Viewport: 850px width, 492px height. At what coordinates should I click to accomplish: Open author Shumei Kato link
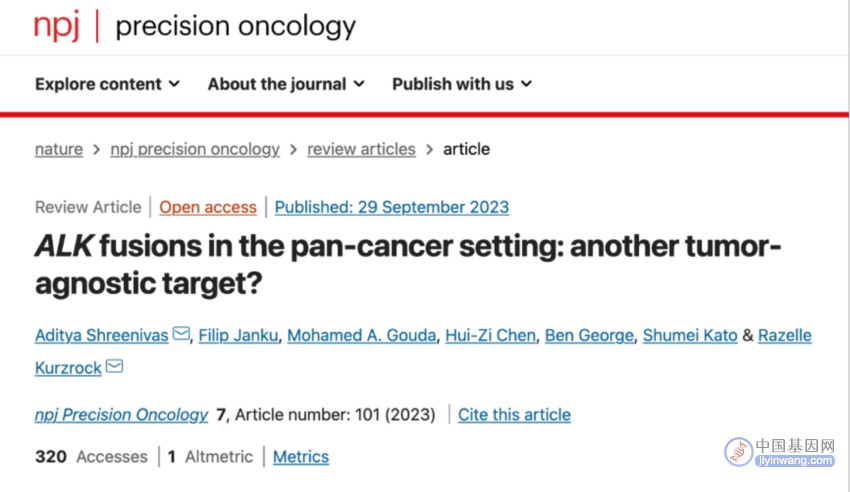690,335
